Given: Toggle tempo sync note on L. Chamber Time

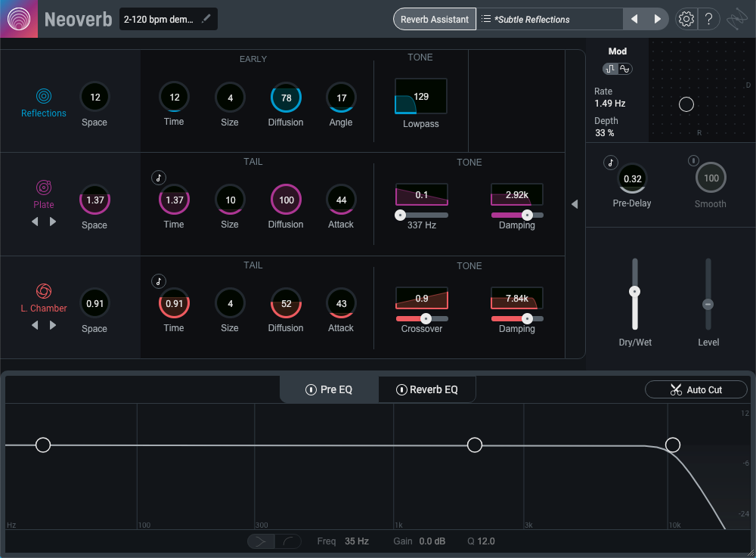Looking at the screenshot, I should 159,281.
